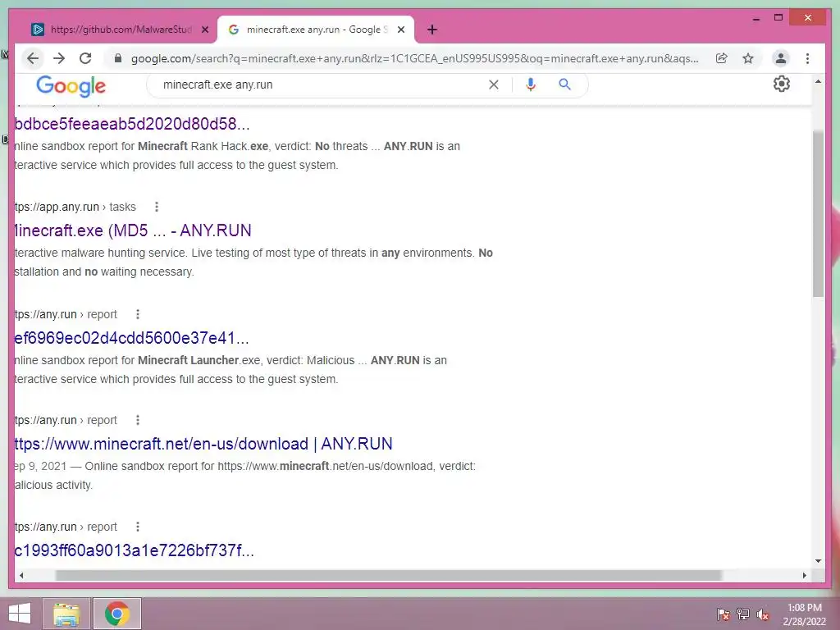Open Action Center flag in tray
840x630 pixels.
[x=723, y=614]
